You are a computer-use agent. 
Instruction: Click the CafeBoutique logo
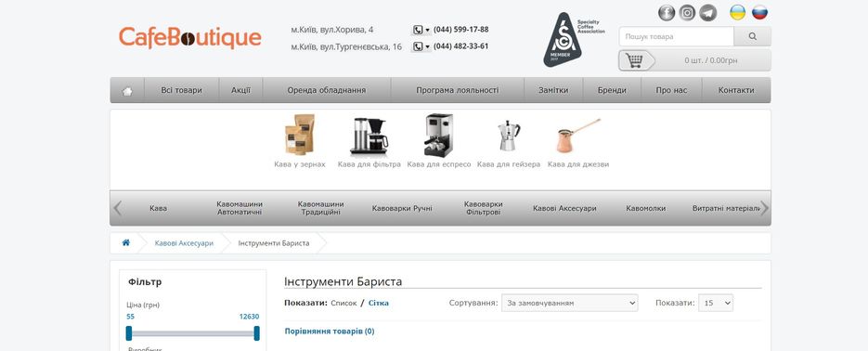(x=190, y=38)
